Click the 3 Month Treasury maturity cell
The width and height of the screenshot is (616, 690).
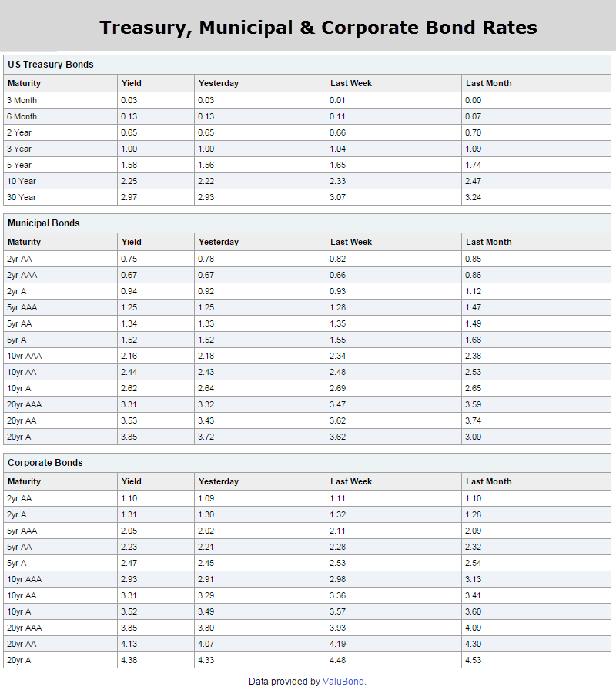coord(22,100)
